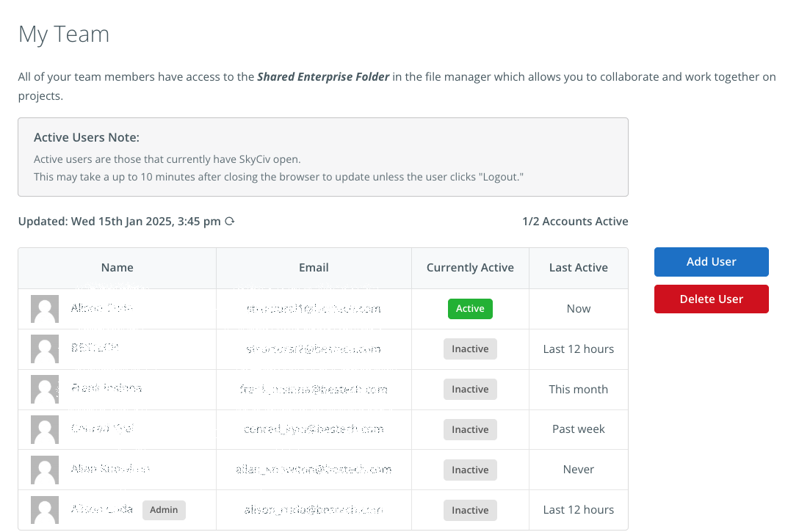
Task: Click the Email column header
Action: (x=314, y=268)
